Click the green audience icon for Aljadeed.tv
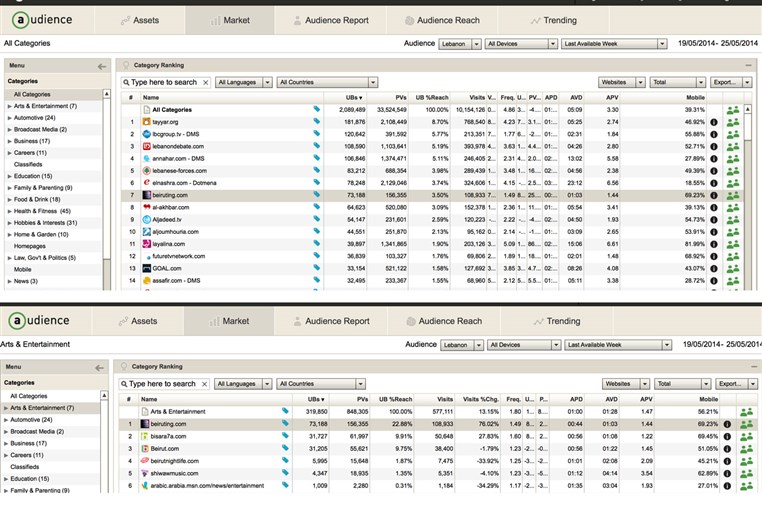 [x=732, y=220]
